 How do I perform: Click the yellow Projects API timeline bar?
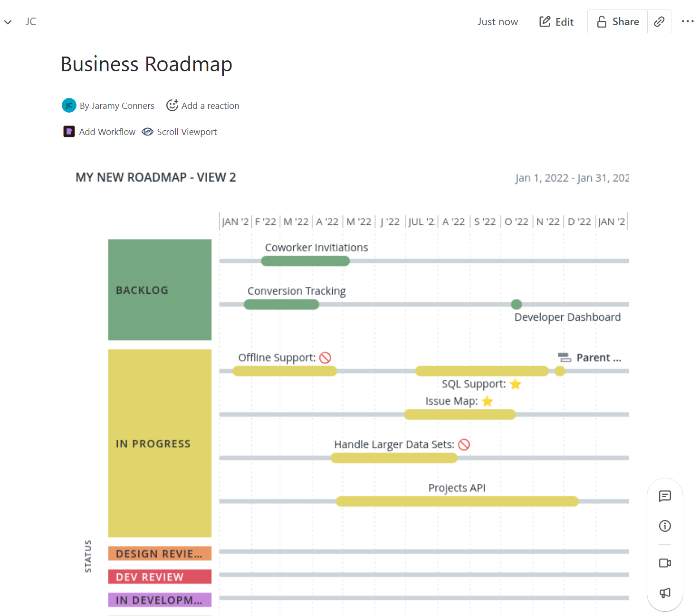(x=457, y=501)
